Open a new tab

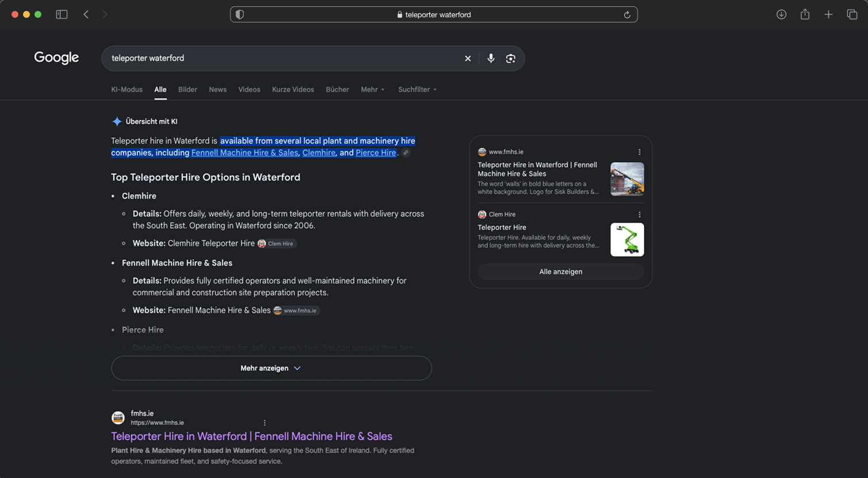pyautogui.click(x=828, y=14)
